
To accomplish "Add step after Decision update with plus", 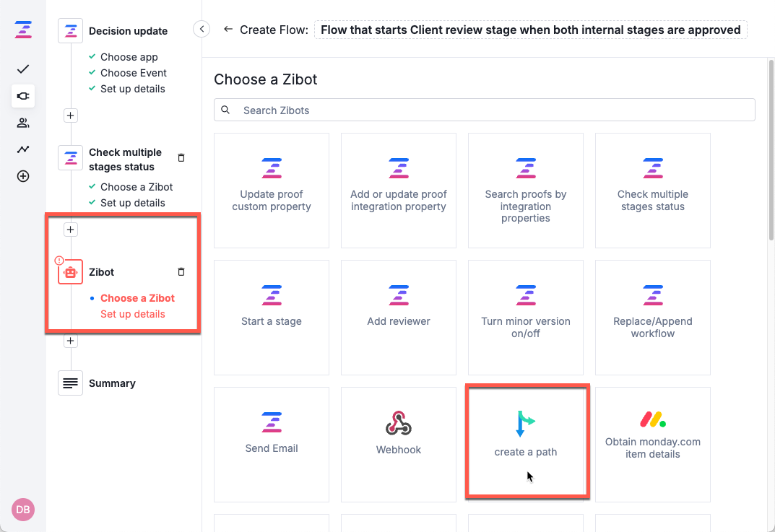I will [70, 115].
